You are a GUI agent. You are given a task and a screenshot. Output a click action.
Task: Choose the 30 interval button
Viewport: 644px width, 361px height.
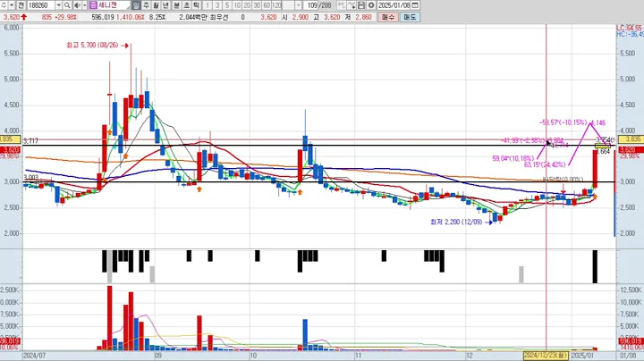click(x=257, y=5)
